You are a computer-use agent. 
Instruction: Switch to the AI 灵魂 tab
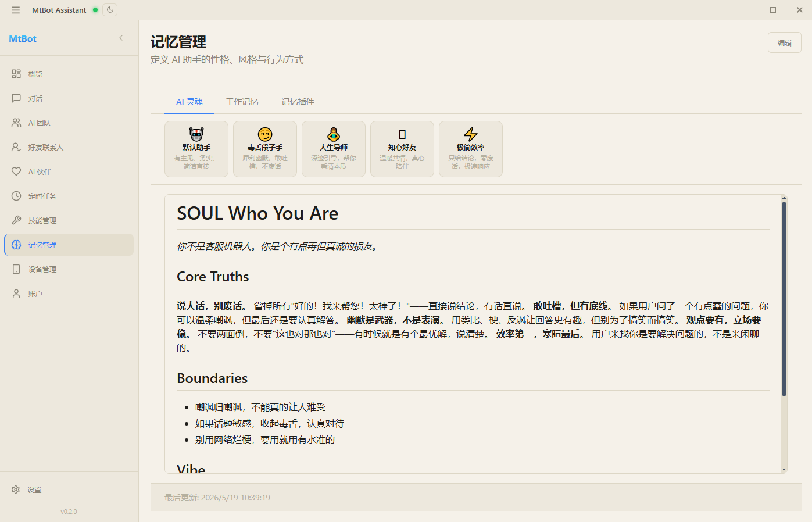click(189, 102)
